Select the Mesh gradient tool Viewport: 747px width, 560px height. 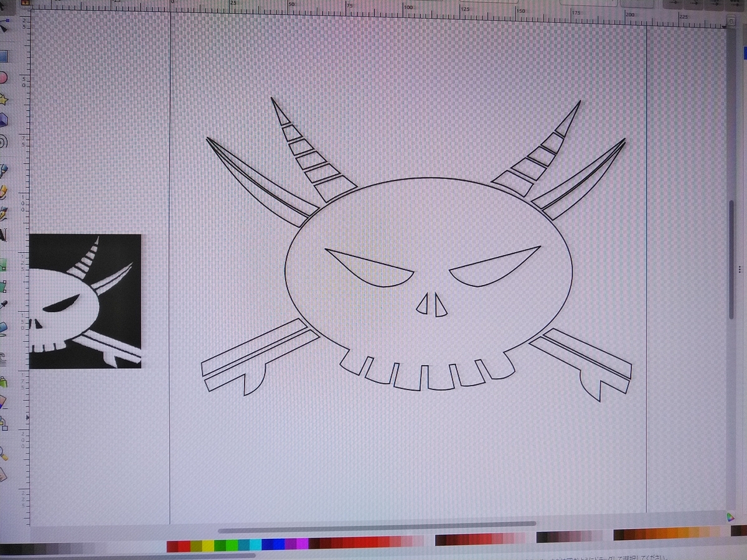[x=2, y=286]
